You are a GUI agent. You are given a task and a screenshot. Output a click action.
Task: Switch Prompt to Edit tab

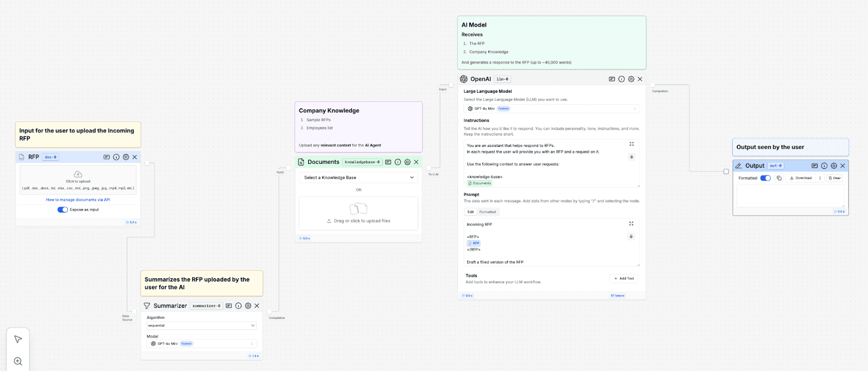tap(470, 212)
